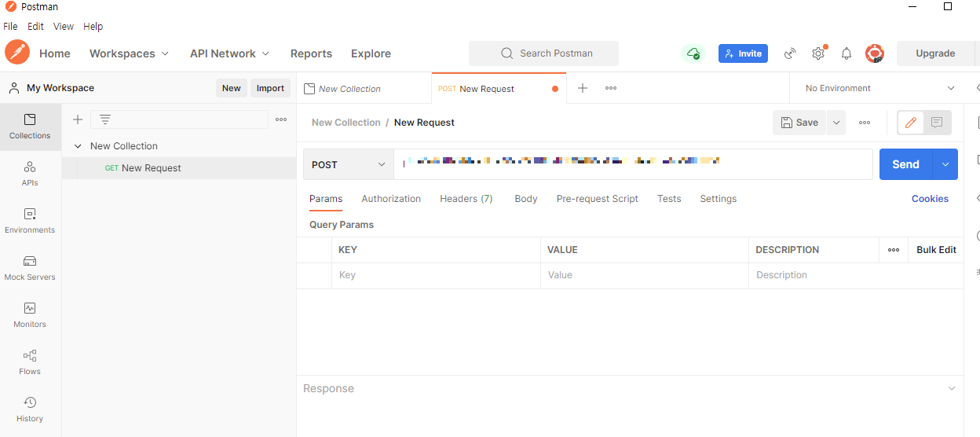Open tab bar more options ellipsis
This screenshot has height=437, width=980.
point(611,88)
